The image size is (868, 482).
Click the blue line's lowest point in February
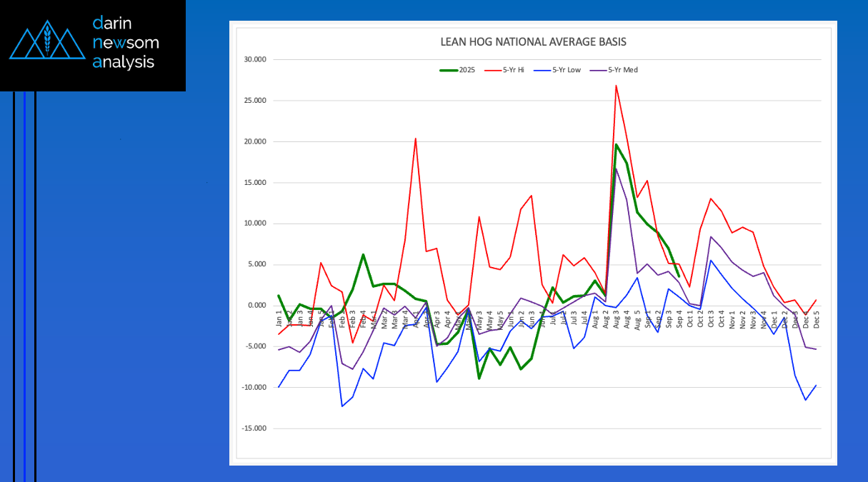click(341, 406)
